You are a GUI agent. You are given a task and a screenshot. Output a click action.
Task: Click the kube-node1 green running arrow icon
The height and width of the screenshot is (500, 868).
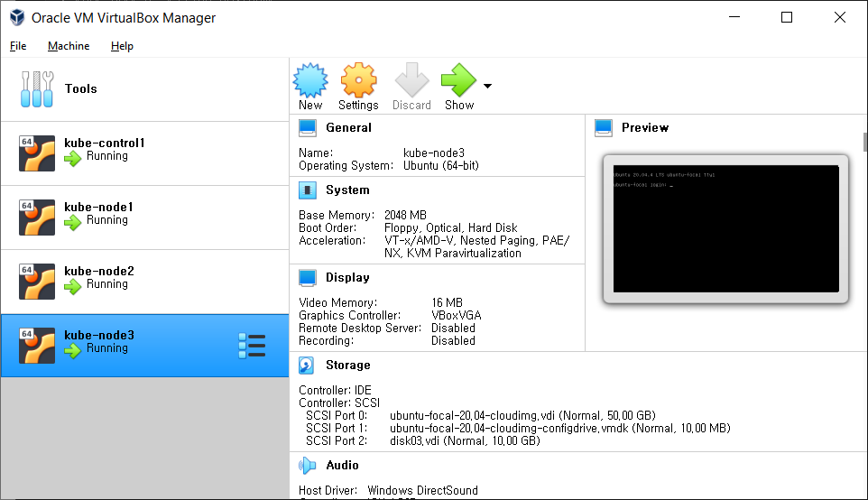(72, 223)
